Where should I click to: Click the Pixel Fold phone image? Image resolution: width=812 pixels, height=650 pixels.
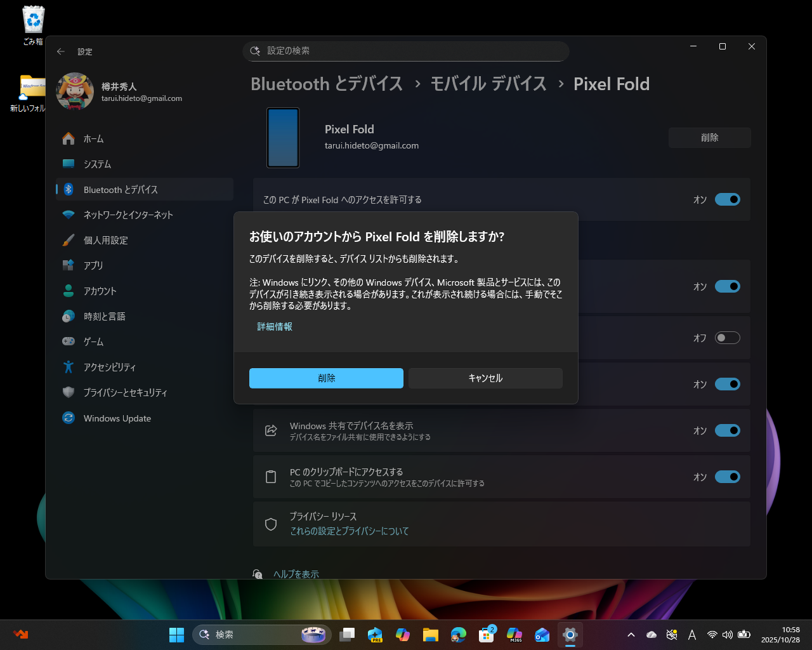283,138
